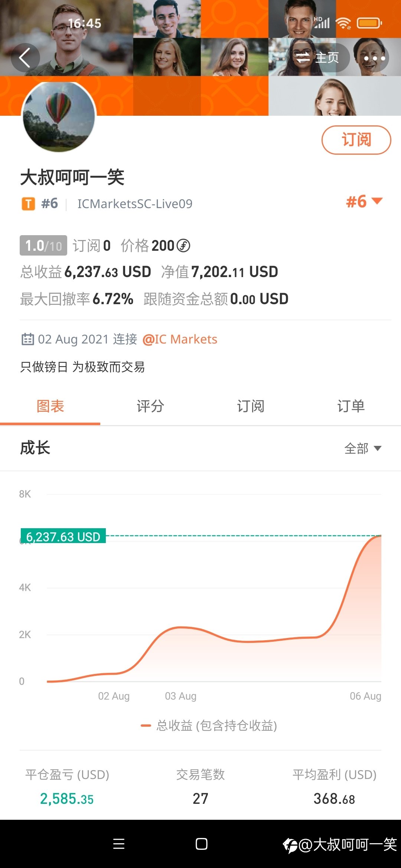
Task: Select the 图表 tab
Action: 50,406
